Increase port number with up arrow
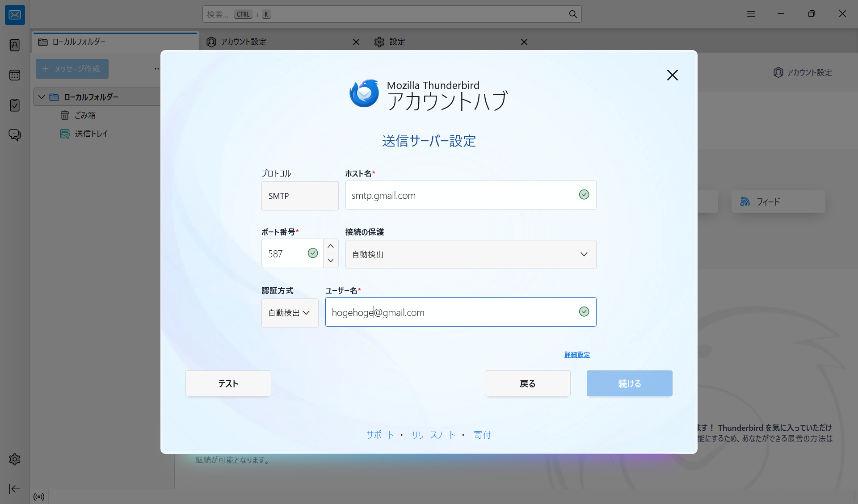Viewport: 858px width, 504px height. point(331,247)
